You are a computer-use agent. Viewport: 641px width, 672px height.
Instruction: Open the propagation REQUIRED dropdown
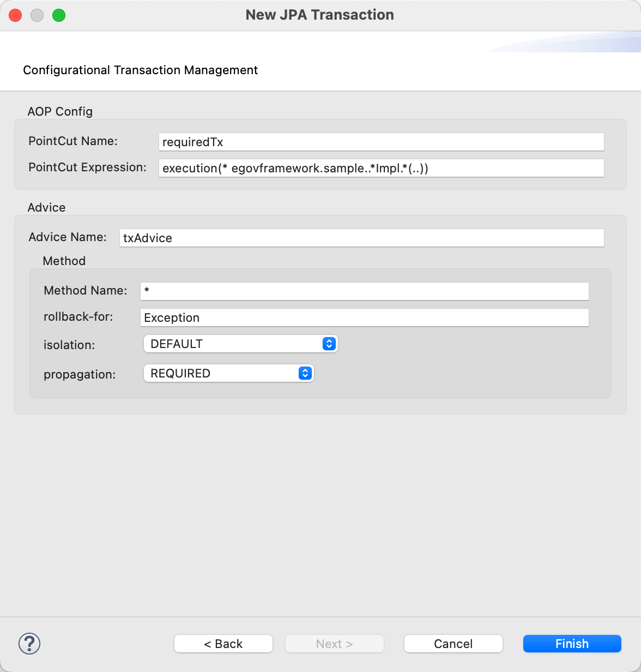coord(228,373)
